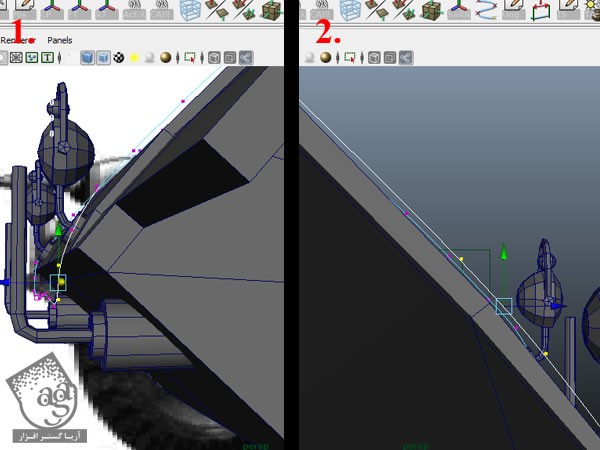Click isolate select icon in panel 1

click(189, 58)
